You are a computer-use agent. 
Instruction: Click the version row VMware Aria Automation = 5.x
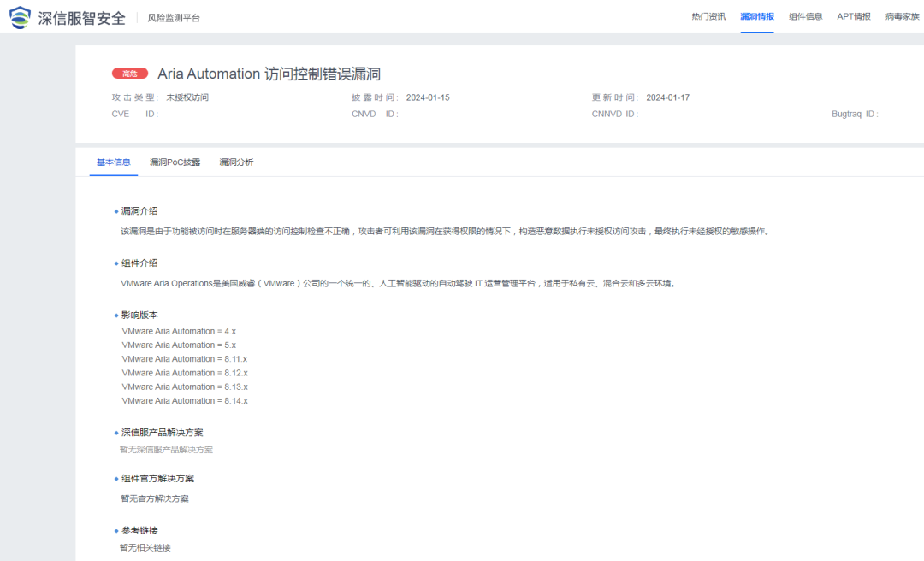point(179,345)
